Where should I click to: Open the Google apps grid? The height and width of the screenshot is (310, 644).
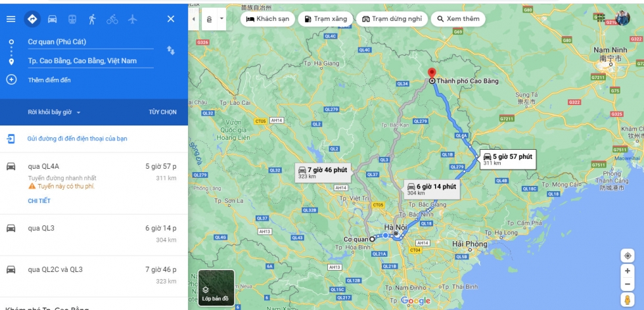coord(601,18)
